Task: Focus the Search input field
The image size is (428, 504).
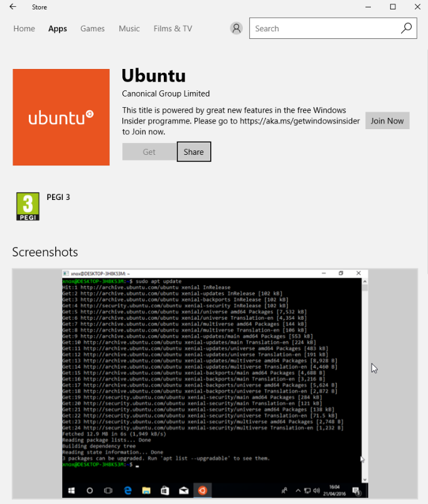Action: click(x=323, y=29)
